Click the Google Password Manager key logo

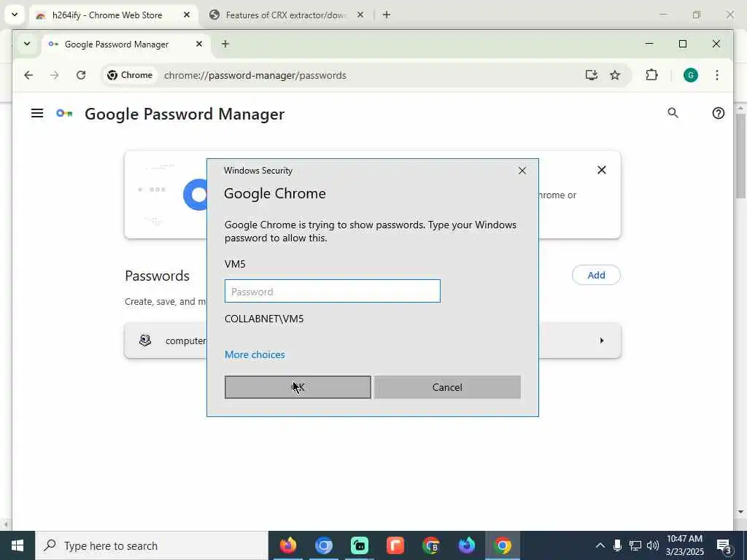tap(64, 113)
